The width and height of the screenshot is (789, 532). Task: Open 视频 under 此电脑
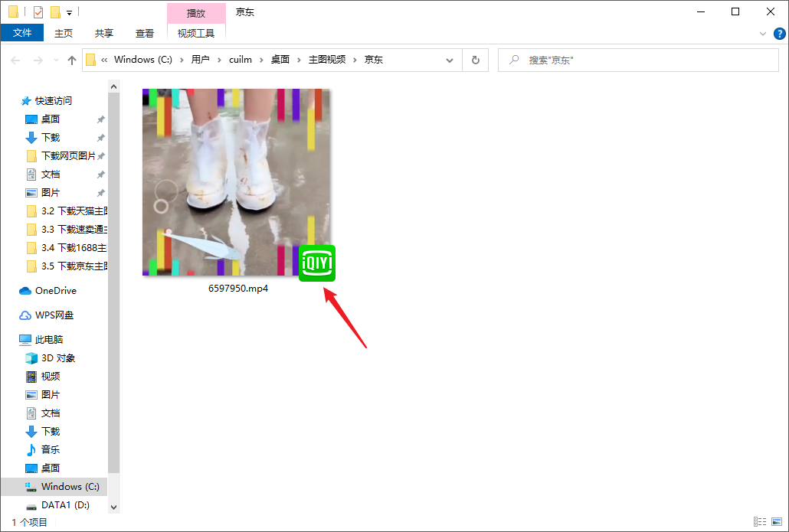[x=51, y=377]
